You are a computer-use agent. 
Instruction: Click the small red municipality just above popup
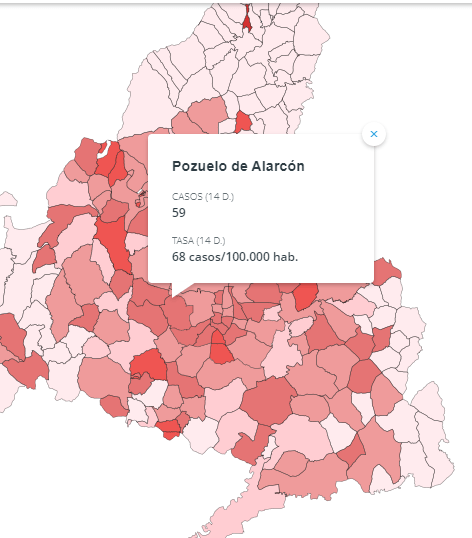point(243,122)
